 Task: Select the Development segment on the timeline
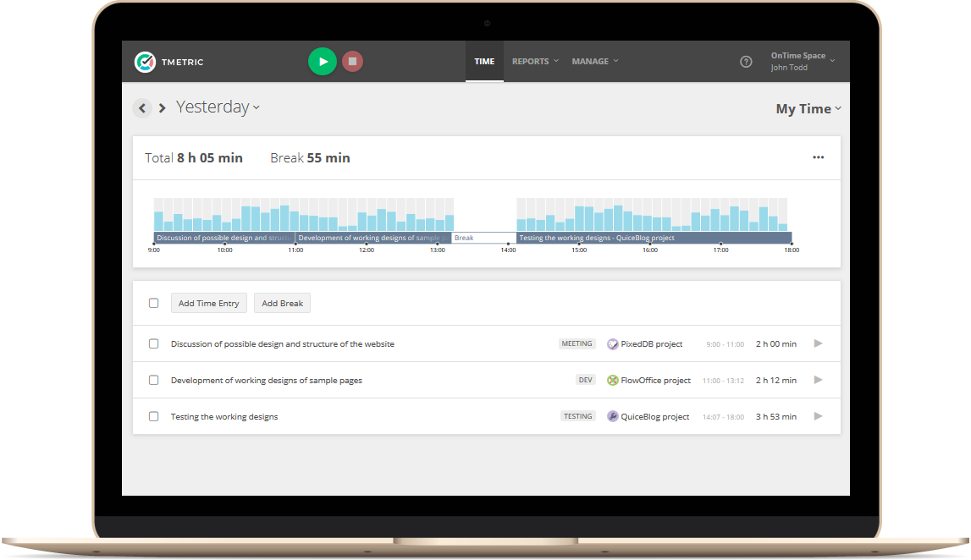point(373,238)
